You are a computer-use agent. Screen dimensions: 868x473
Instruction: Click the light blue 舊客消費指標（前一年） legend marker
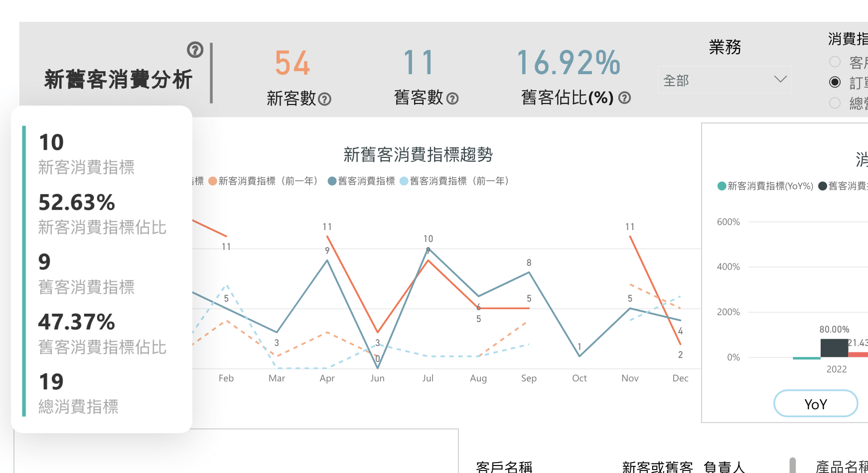tap(404, 181)
